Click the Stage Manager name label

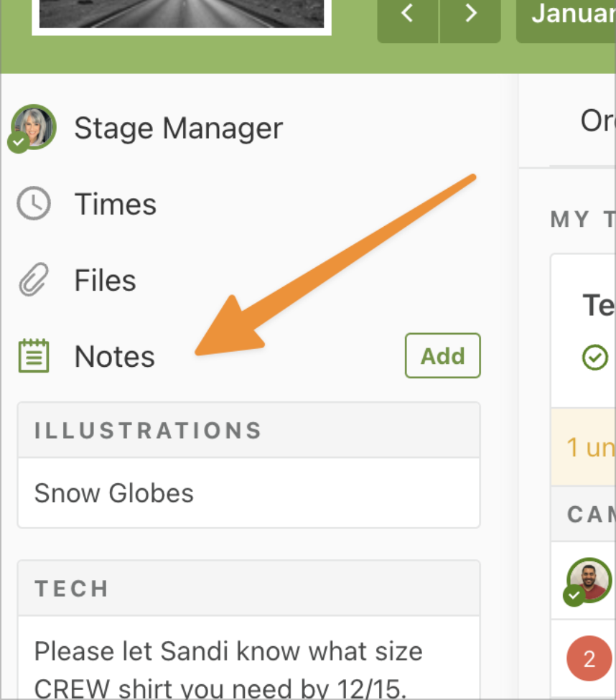[x=179, y=128]
